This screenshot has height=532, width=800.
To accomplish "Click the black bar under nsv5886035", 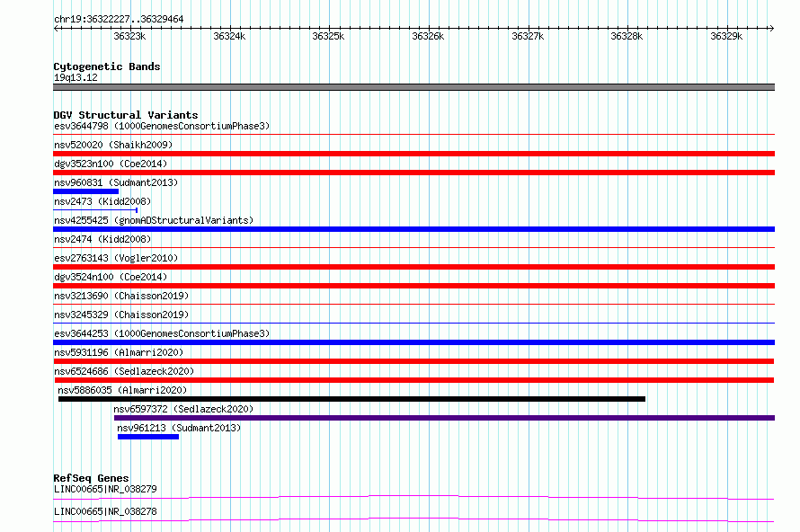I will (x=351, y=399).
